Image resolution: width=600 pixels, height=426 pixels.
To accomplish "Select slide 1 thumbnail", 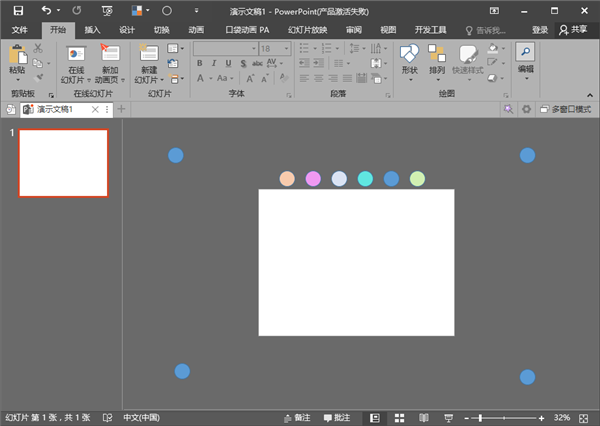I will tap(64, 163).
